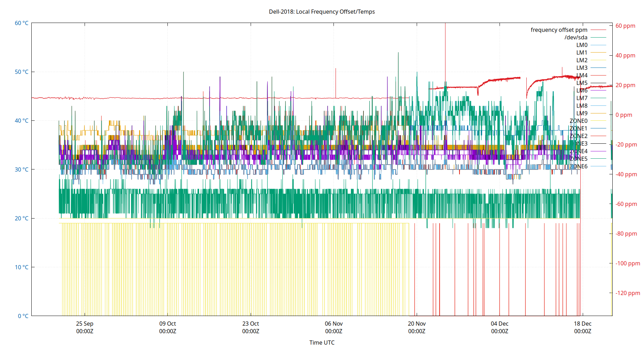The height and width of the screenshot is (348, 644).
Task: Toggle the LM2 yellow series visibility
Action: coord(599,60)
